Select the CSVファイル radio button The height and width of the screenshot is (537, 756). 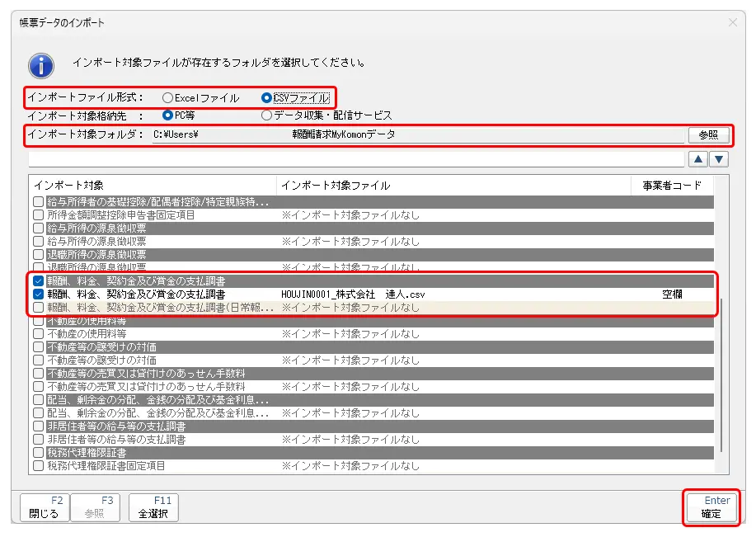266,97
